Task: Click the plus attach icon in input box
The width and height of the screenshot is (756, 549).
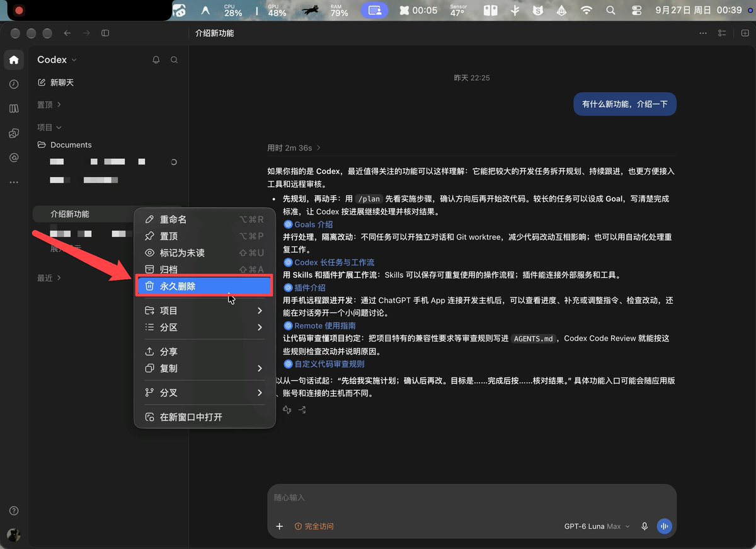Action: click(280, 526)
